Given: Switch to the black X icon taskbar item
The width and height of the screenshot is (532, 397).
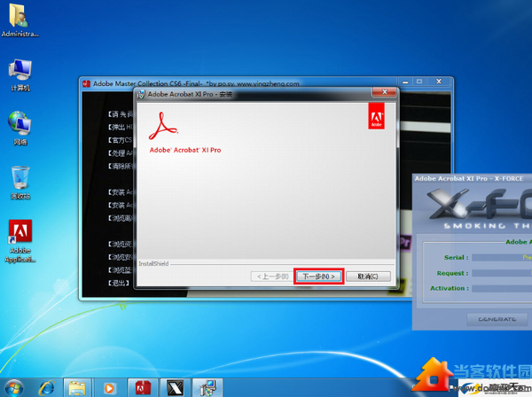Looking at the screenshot, I should tap(176, 387).
